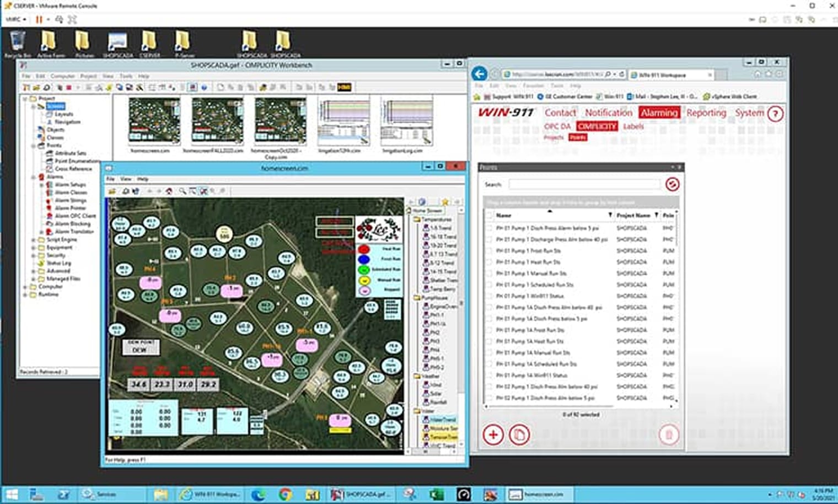This screenshot has width=838, height=504.
Task: Check the box for PH 01 Pump 1 Frost Run Sts
Action: tap(489, 251)
